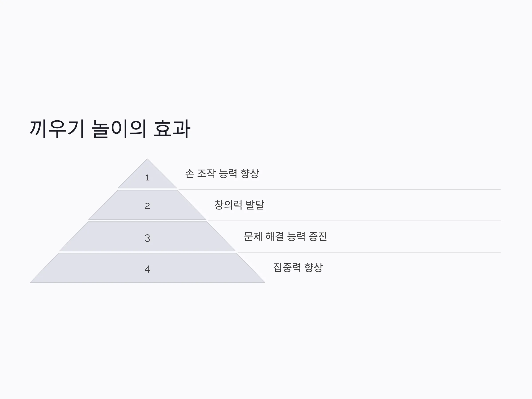
Task: Click pyramid tier number 2
Action: click(x=147, y=205)
